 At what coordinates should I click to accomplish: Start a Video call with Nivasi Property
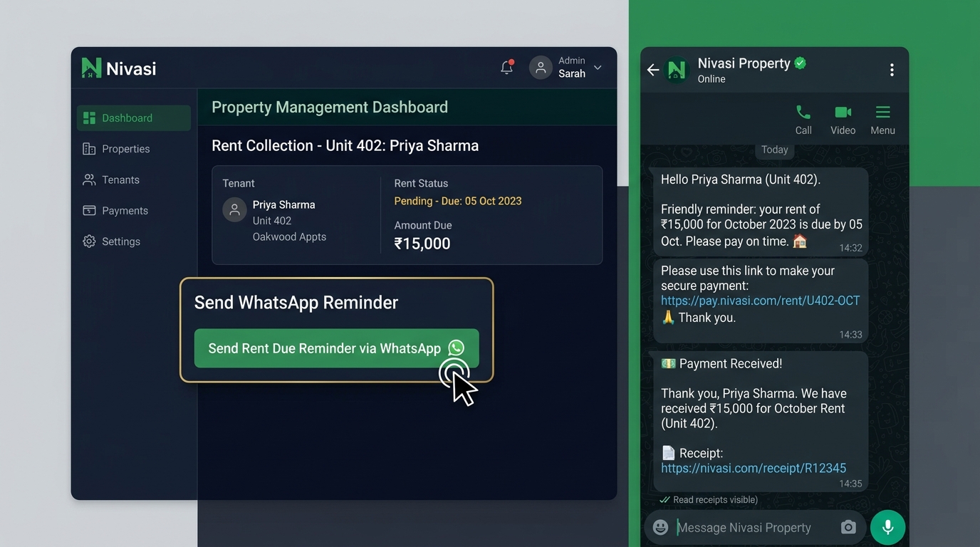click(x=843, y=119)
